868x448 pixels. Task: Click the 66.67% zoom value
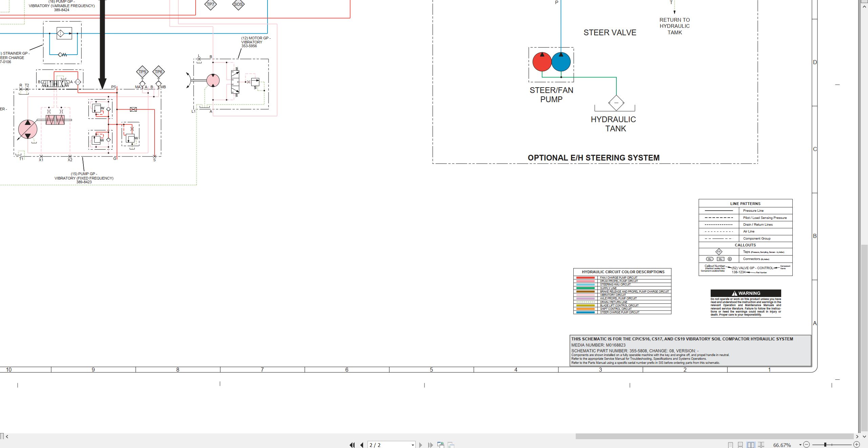coord(782,445)
